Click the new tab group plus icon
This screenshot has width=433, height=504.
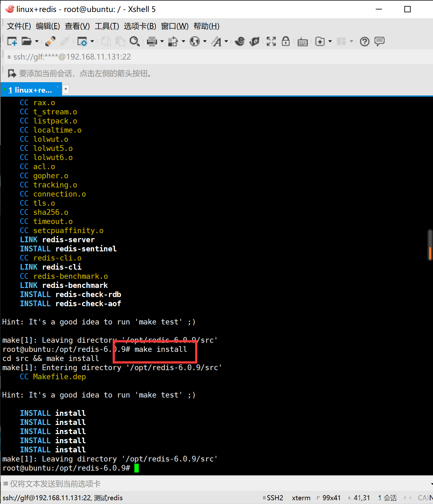click(320, 41)
